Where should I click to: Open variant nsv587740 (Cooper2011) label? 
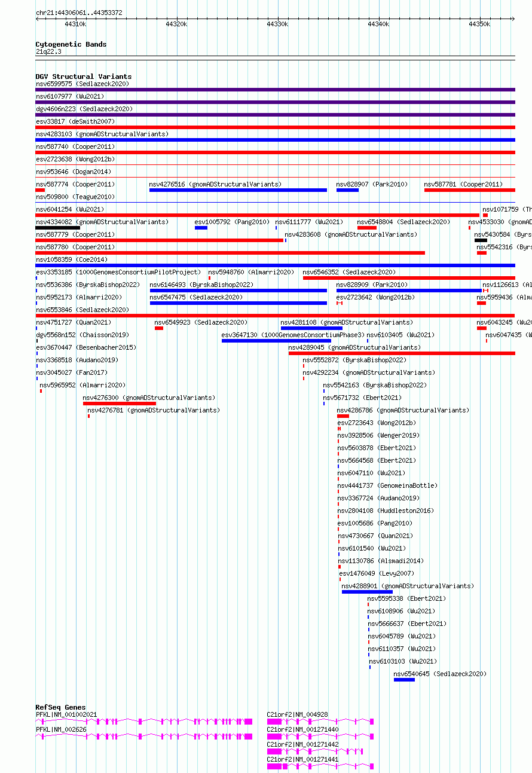pos(75,146)
